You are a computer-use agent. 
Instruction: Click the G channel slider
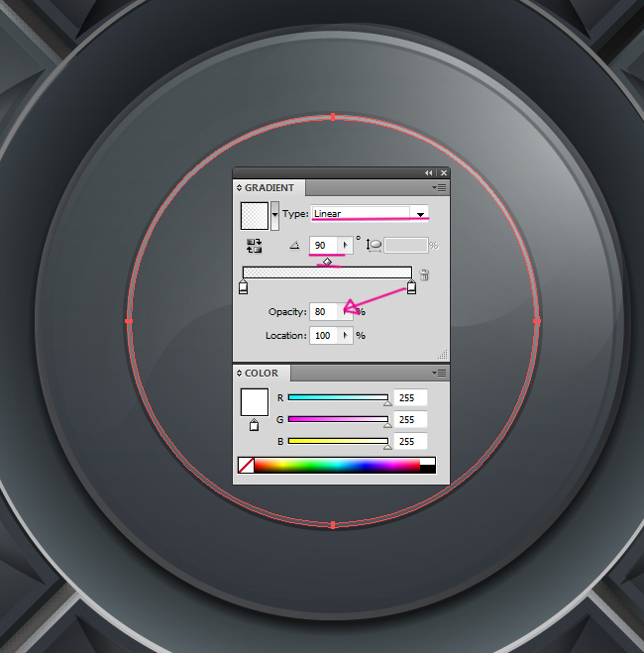(338, 419)
